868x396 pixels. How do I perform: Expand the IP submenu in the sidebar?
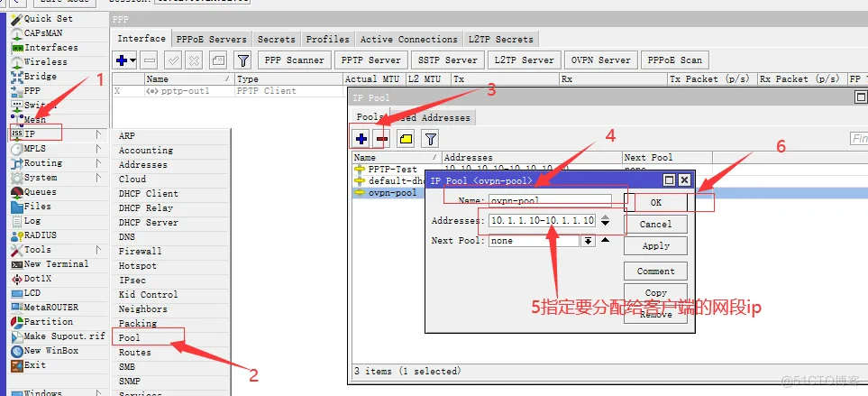coord(30,134)
